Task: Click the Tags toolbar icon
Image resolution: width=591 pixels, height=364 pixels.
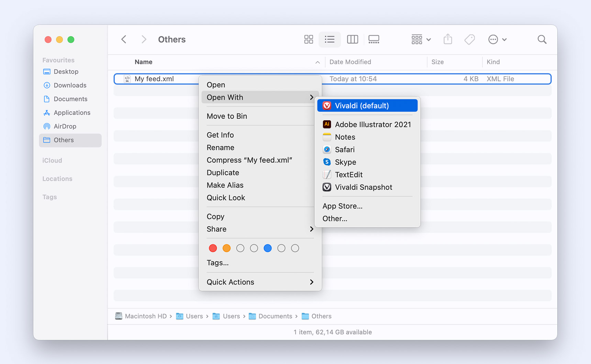Action: 469,39
